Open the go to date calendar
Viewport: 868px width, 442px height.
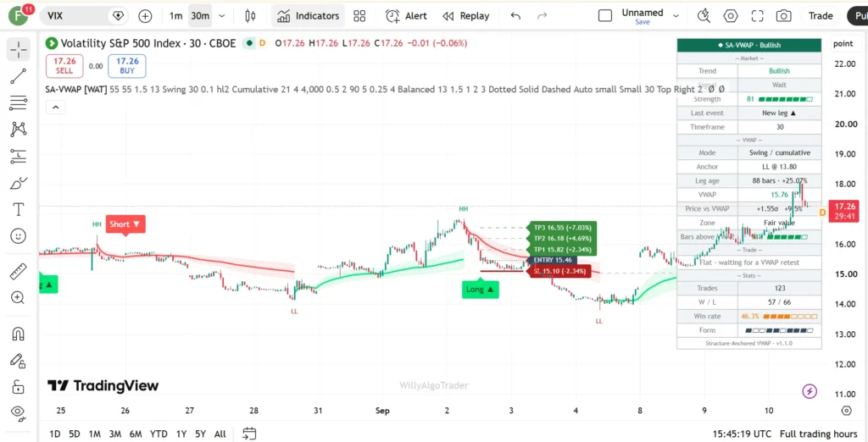tap(249, 434)
